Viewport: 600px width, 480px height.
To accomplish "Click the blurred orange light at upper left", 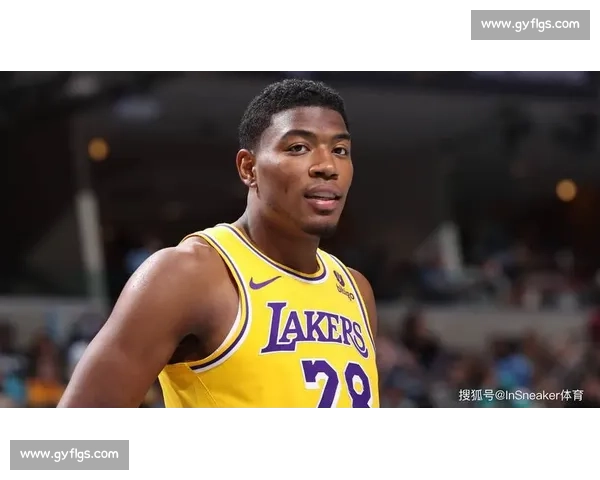I will pyautogui.click(x=98, y=149).
